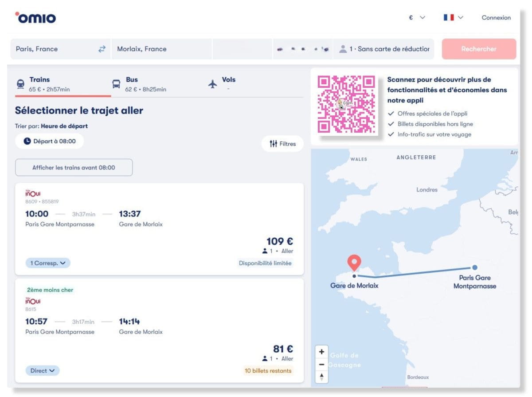This screenshot has width=532, height=397.
Task: Click the red Morlaix map pin
Action: click(354, 263)
